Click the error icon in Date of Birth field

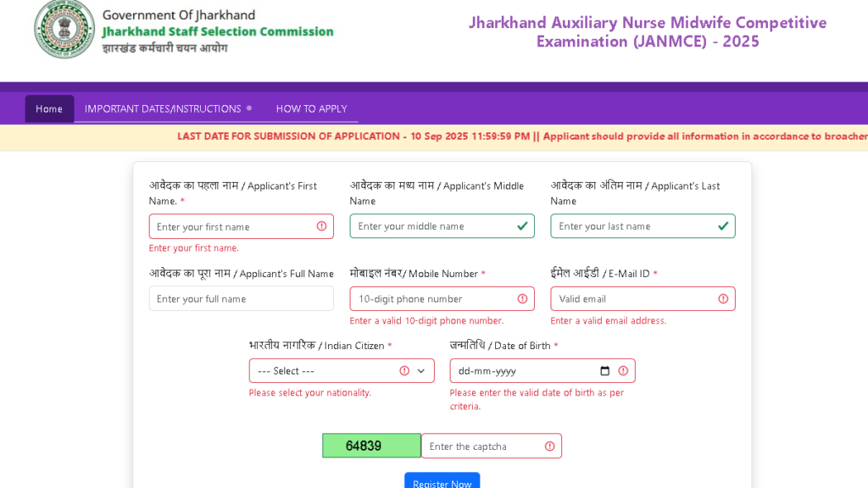click(623, 371)
